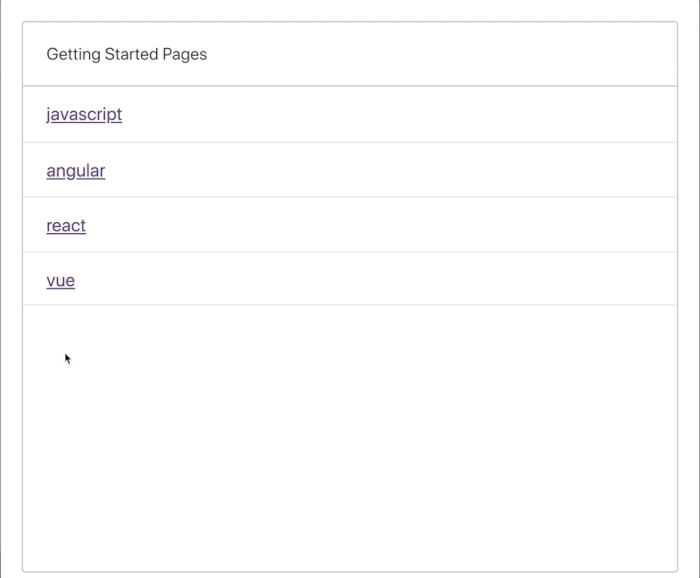Click the "Getting Started Pages" heading text
This screenshot has width=700, height=578.
[127, 54]
